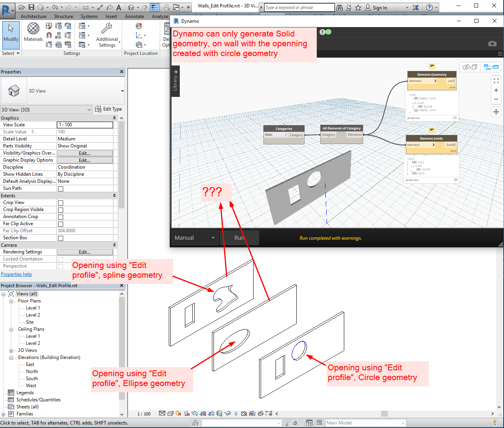This screenshot has height=428, width=504.
Task: Click Edit for Graphic Display Options
Action: 85,160
